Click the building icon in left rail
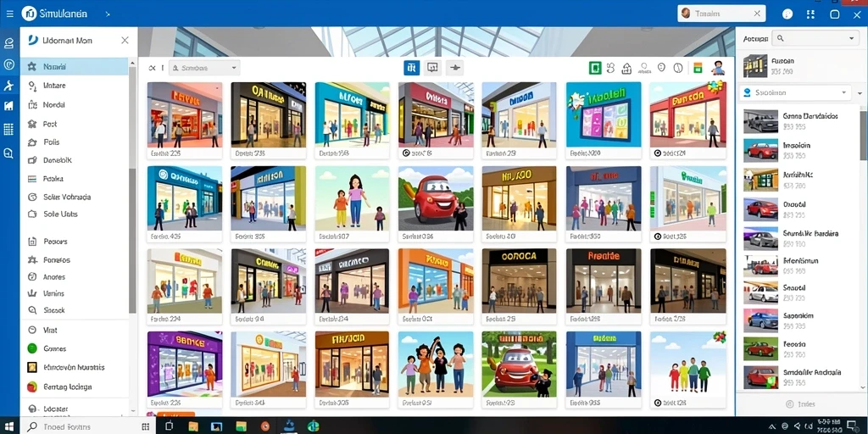Screen dimensions: 868x434 coord(8,106)
